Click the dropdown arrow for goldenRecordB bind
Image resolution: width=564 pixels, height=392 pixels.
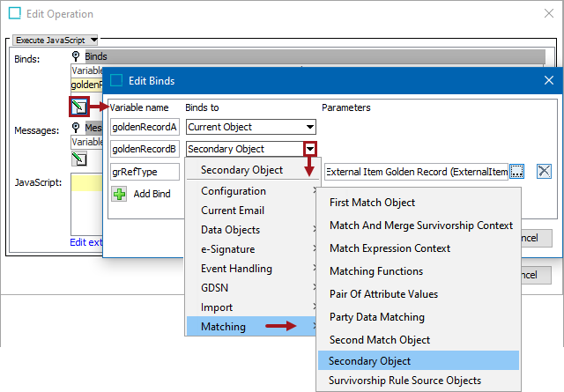(x=308, y=149)
